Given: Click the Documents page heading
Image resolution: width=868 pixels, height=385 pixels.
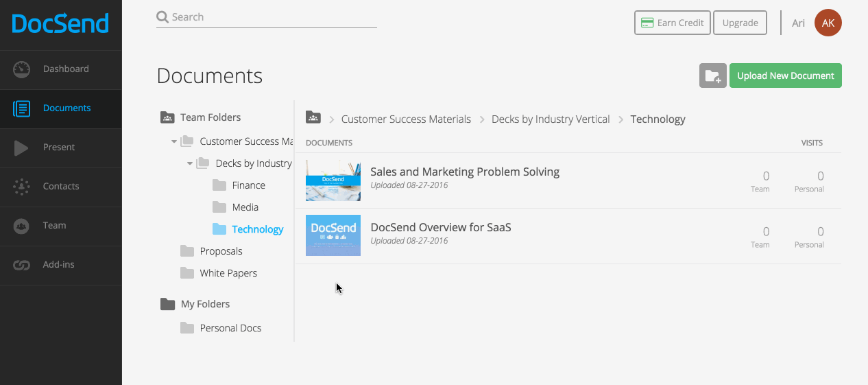Looking at the screenshot, I should [x=210, y=75].
